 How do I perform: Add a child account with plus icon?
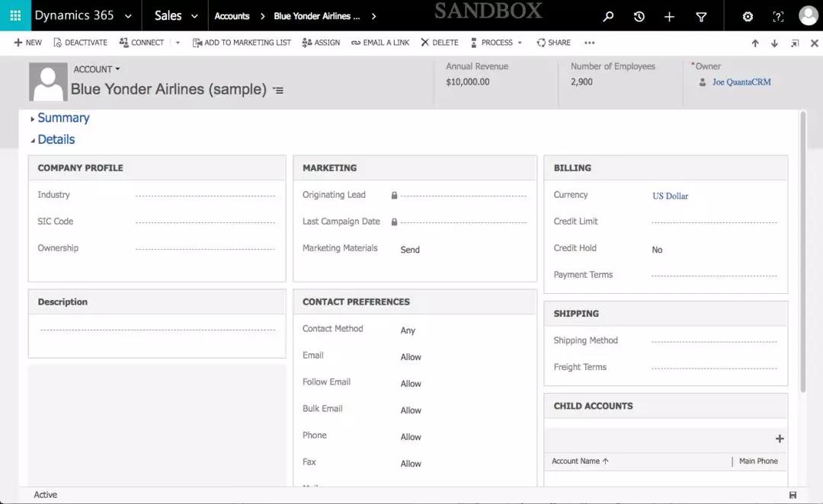click(779, 439)
